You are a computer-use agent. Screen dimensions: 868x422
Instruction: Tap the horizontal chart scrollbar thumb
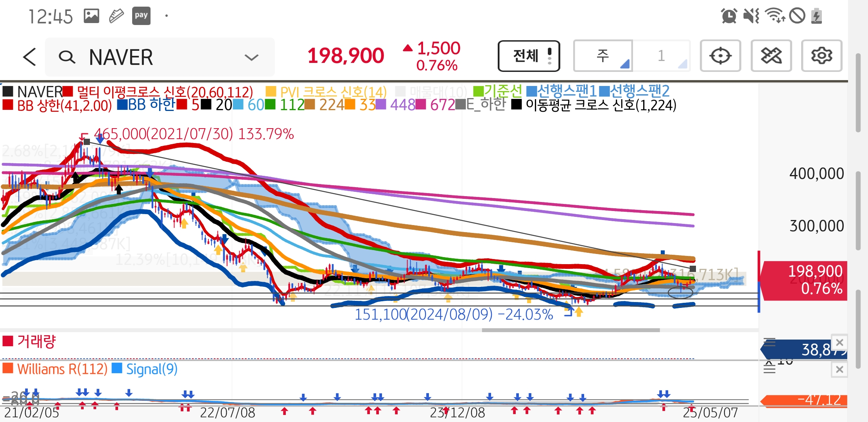[x=571, y=330]
